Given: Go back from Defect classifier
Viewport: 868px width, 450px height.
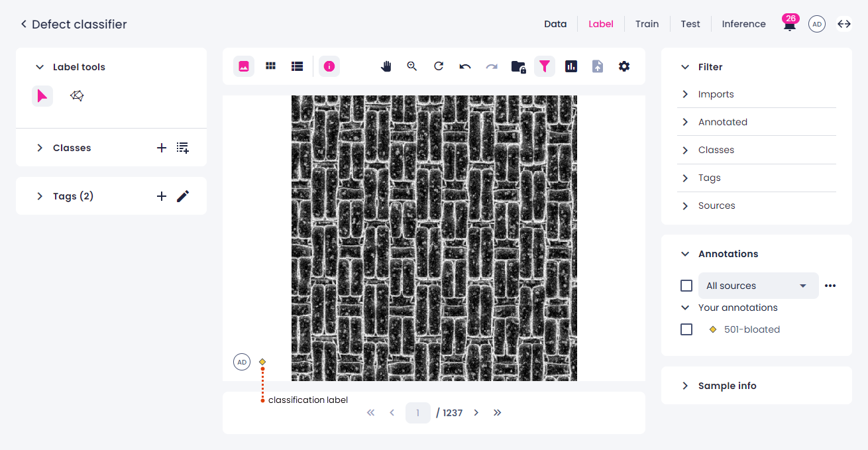Looking at the screenshot, I should [24, 25].
